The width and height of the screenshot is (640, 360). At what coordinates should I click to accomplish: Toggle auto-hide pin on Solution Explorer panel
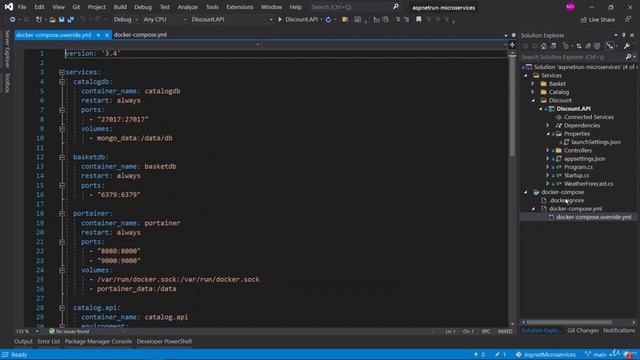pos(624,35)
